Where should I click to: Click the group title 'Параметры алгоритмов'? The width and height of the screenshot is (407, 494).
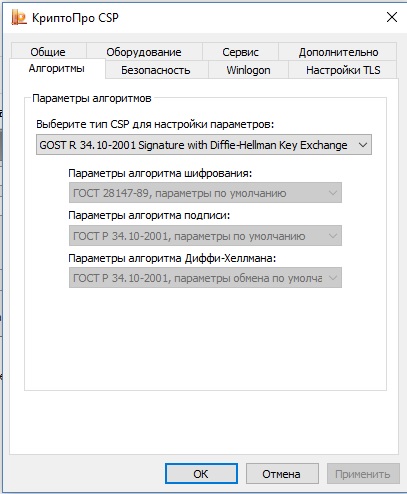pyautogui.click(x=92, y=98)
